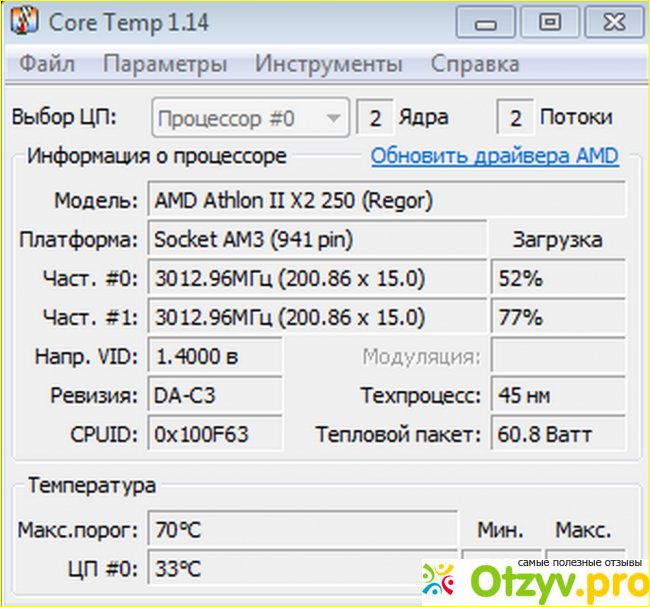Click the Тепловой пакет value 60.8 Ватт
Image resolution: width=650 pixels, height=607 pixels.
[558, 434]
